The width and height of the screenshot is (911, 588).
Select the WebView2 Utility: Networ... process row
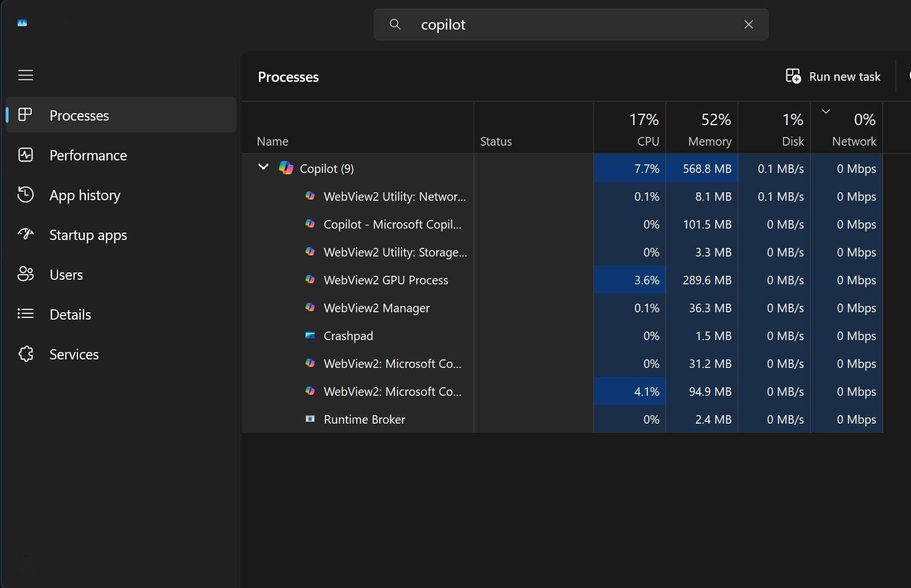coord(562,196)
